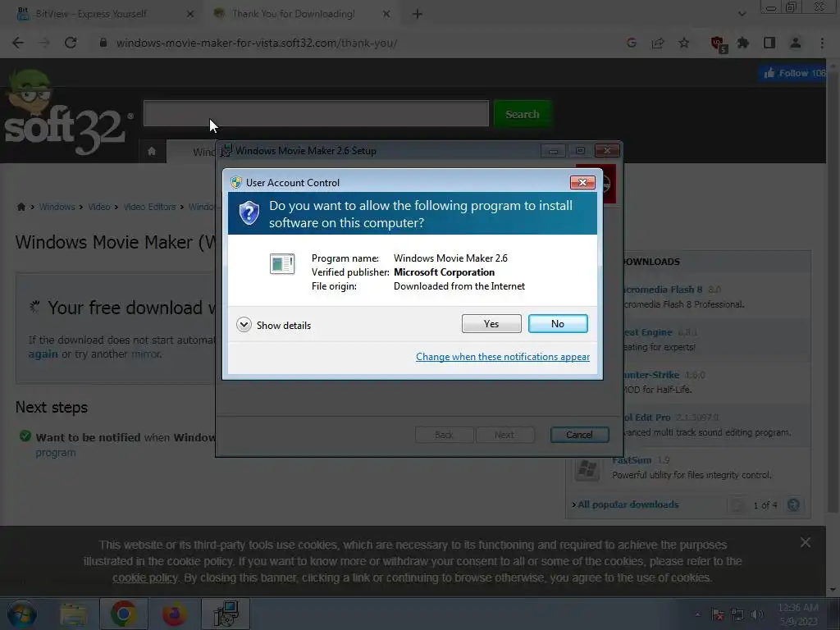Open File Explorer from taskbar

[x=73, y=614]
